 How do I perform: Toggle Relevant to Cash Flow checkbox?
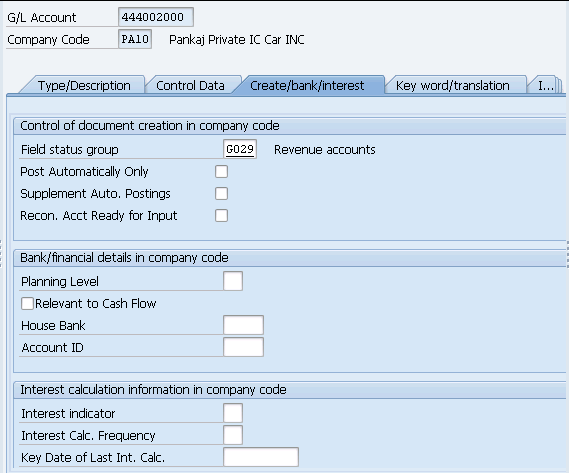(x=27, y=303)
